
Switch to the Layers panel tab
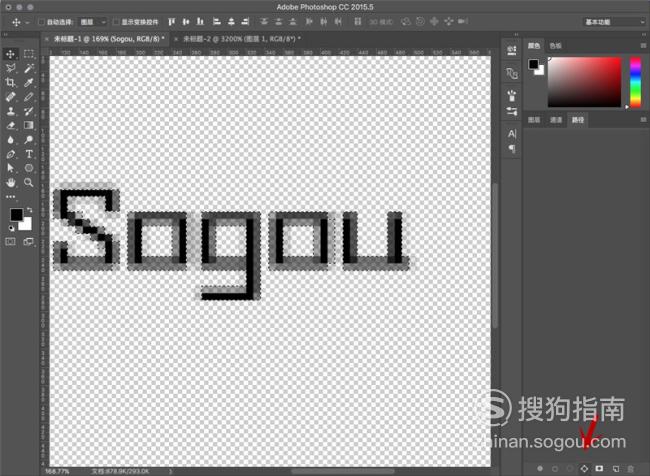[534, 120]
